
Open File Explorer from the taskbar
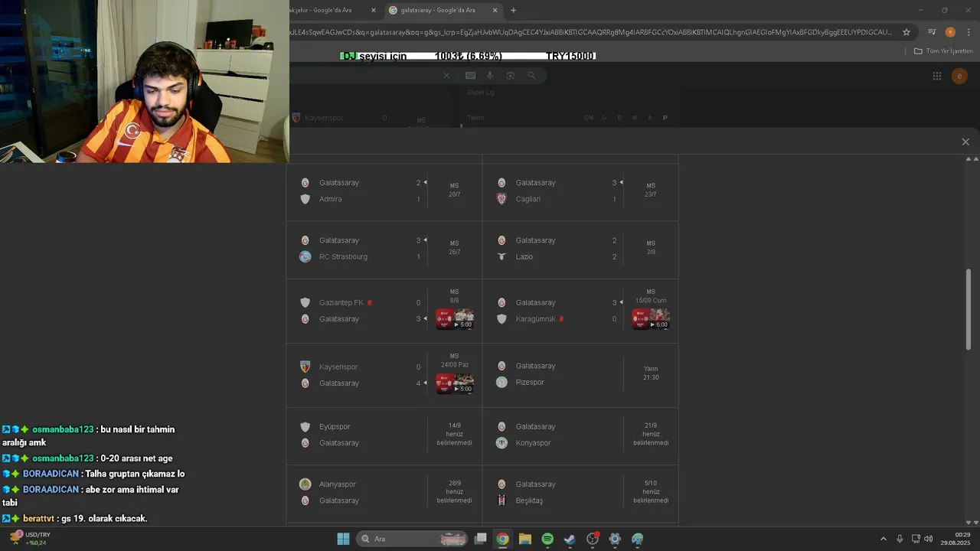point(525,539)
